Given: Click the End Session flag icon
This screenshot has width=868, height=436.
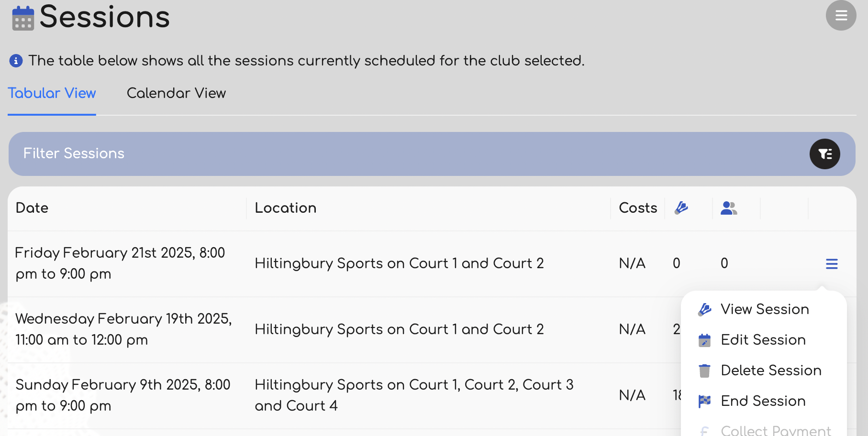Looking at the screenshot, I should tap(704, 401).
